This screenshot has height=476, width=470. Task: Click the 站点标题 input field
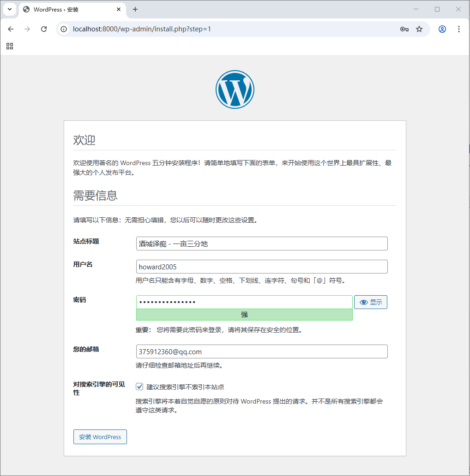click(262, 244)
